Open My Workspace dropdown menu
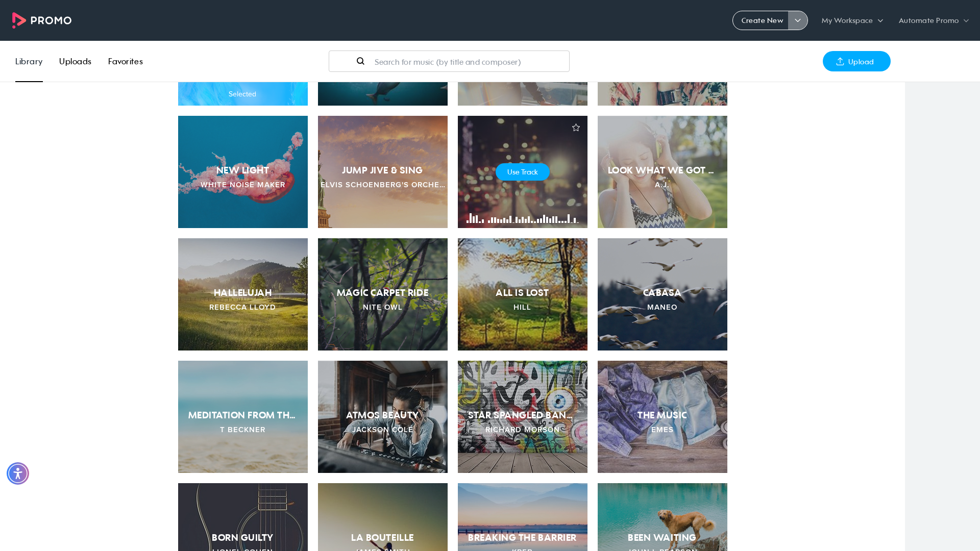Screen dimensions: 980x551 (852, 20)
